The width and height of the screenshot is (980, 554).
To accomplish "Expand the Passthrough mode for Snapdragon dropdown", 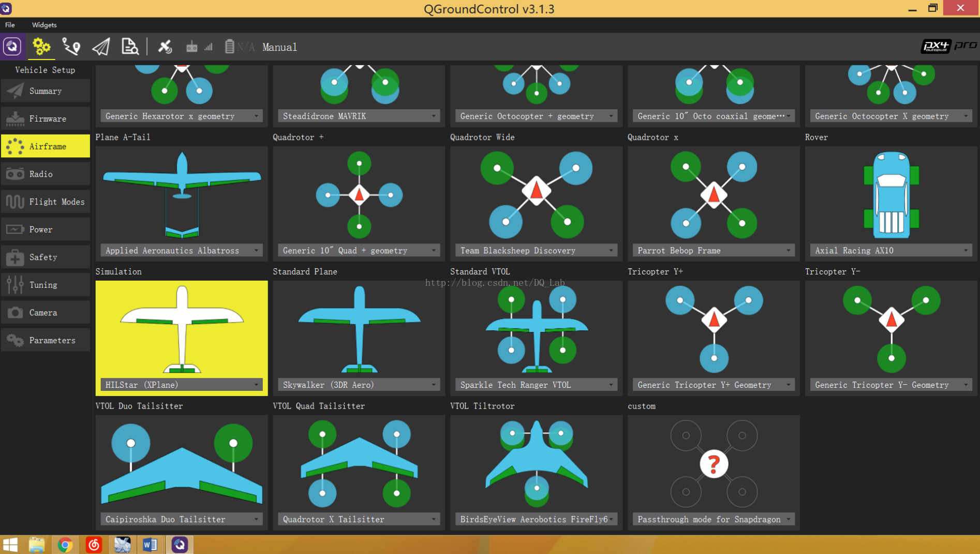I will (x=714, y=519).
